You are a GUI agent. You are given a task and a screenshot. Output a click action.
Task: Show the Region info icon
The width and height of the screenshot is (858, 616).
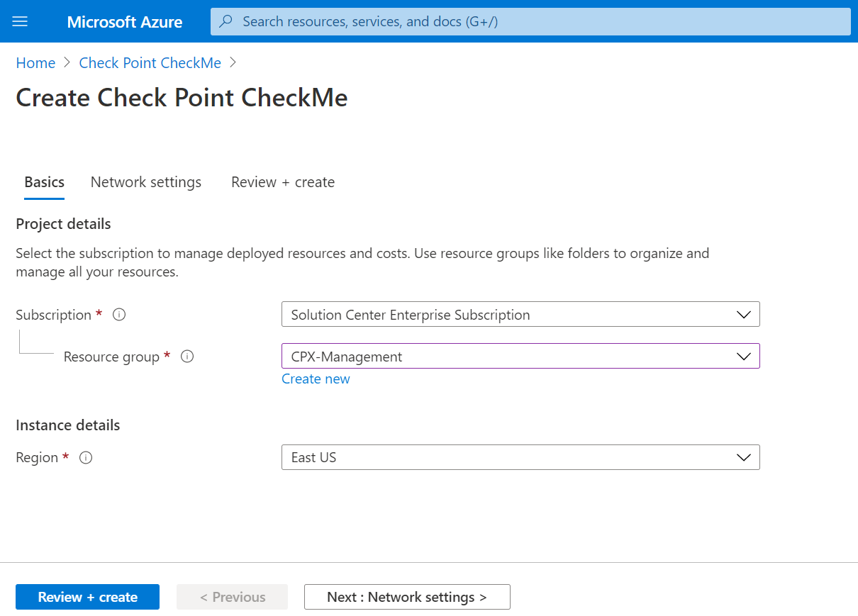[x=86, y=457]
